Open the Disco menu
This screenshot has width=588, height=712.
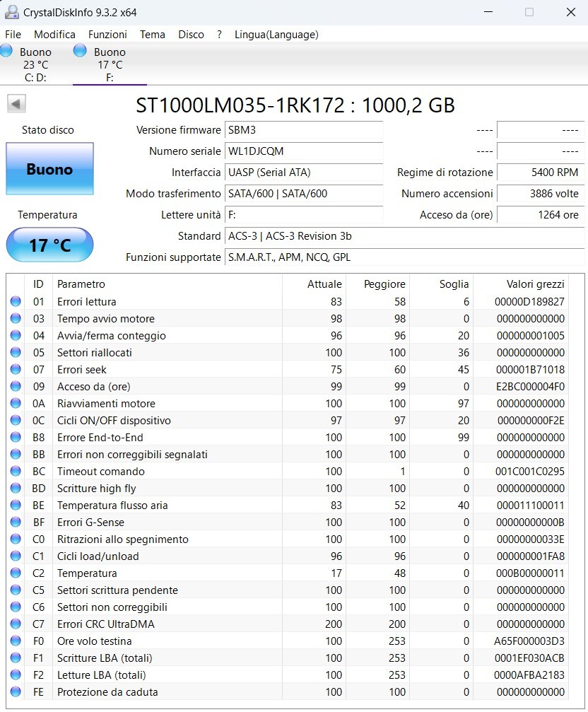pos(191,35)
